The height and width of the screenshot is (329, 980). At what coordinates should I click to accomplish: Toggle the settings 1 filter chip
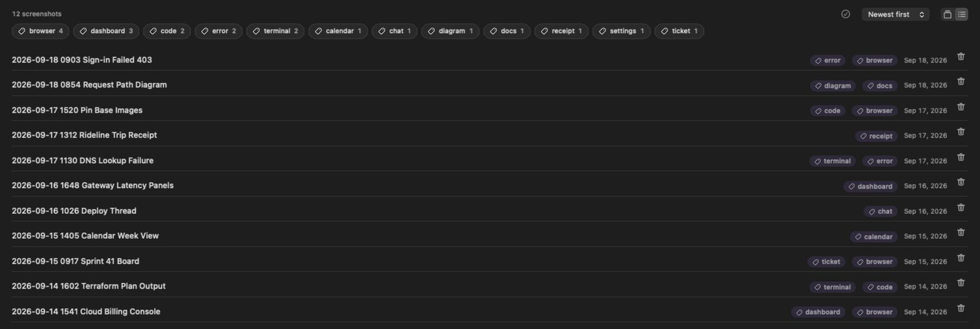point(621,31)
